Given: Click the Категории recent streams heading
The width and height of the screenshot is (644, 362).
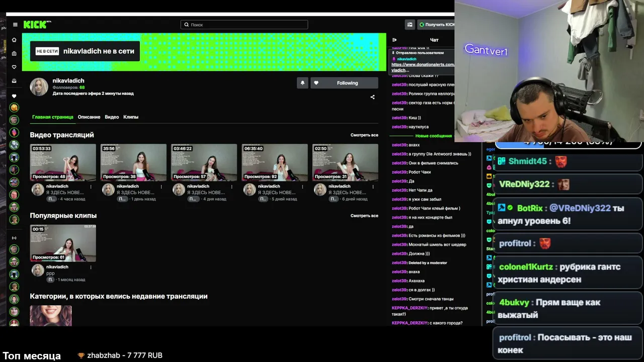Looking at the screenshot, I should 119,296.
